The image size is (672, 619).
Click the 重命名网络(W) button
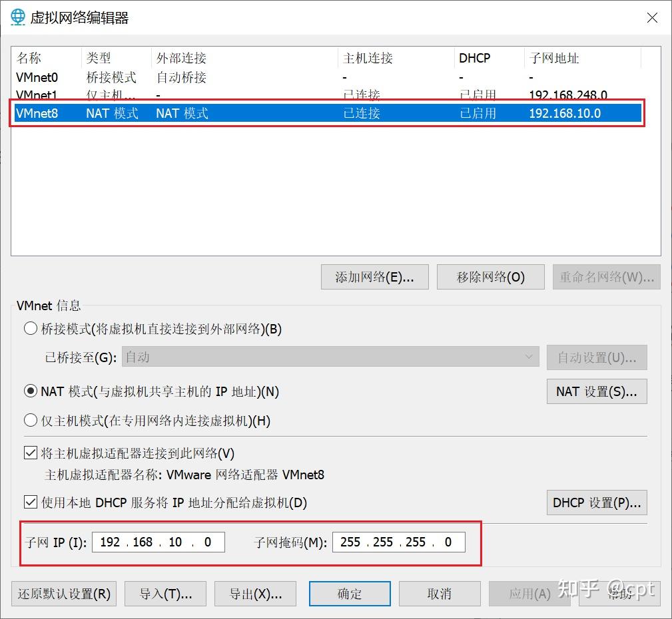pyautogui.click(x=607, y=277)
